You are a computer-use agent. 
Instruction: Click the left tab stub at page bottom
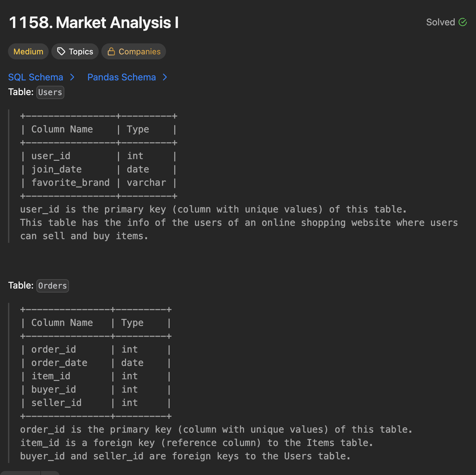pyautogui.click(x=20, y=473)
